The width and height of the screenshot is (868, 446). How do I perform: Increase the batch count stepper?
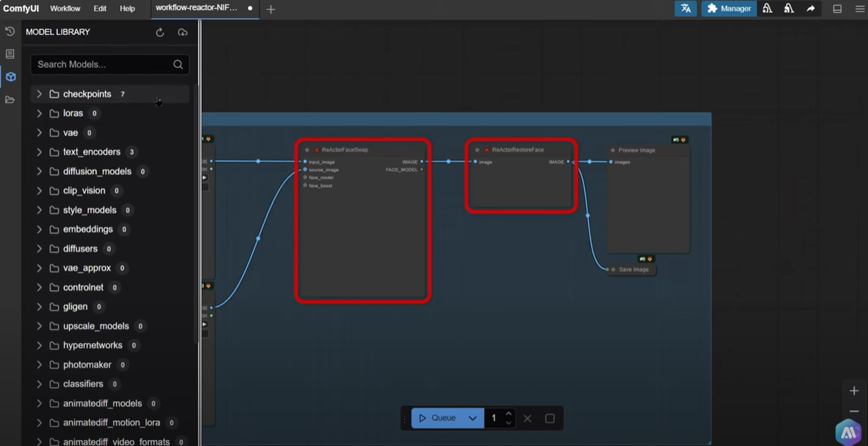[x=508, y=414]
